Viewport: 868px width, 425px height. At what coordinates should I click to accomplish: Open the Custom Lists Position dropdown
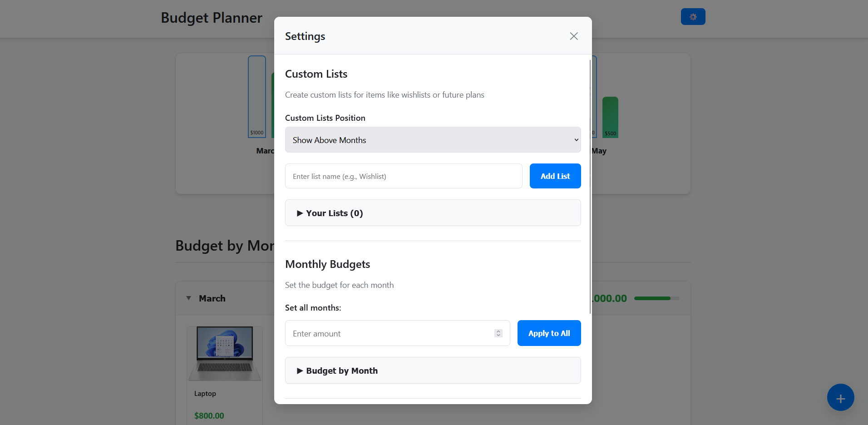pyautogui.click(x=433, y=140)
